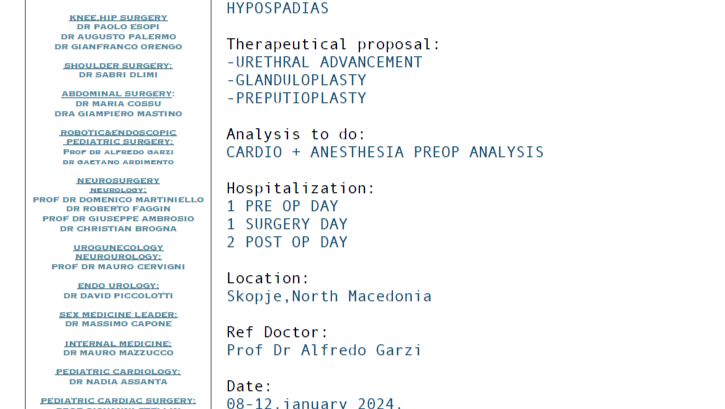Click the 08-12 january 2024 date

pos(314,403)
